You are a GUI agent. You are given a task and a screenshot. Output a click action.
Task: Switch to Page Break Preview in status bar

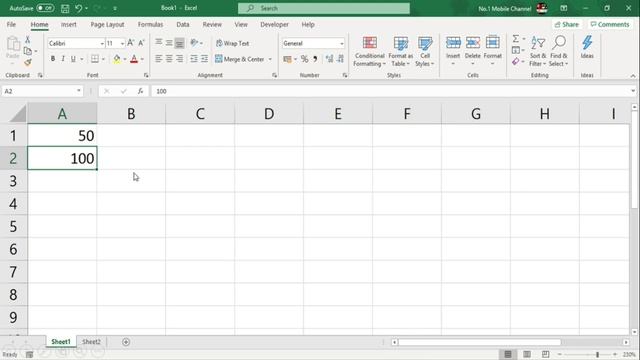(x=546, y=354)
